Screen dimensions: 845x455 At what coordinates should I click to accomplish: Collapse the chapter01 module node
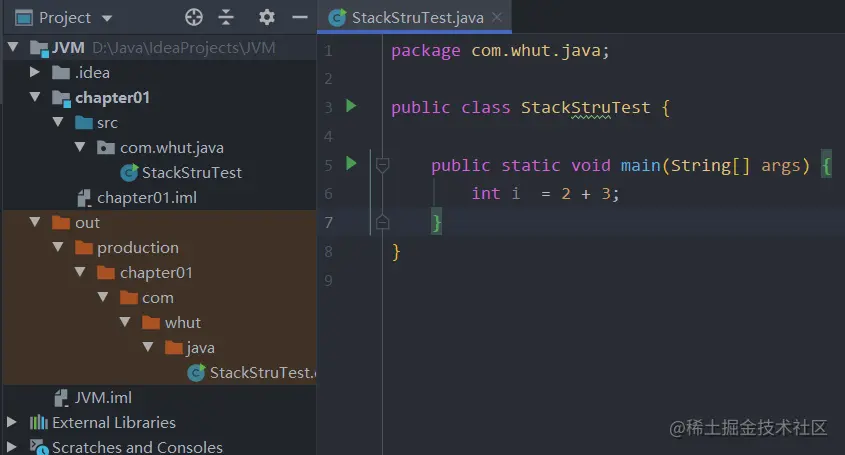click(x=35, y=97)
